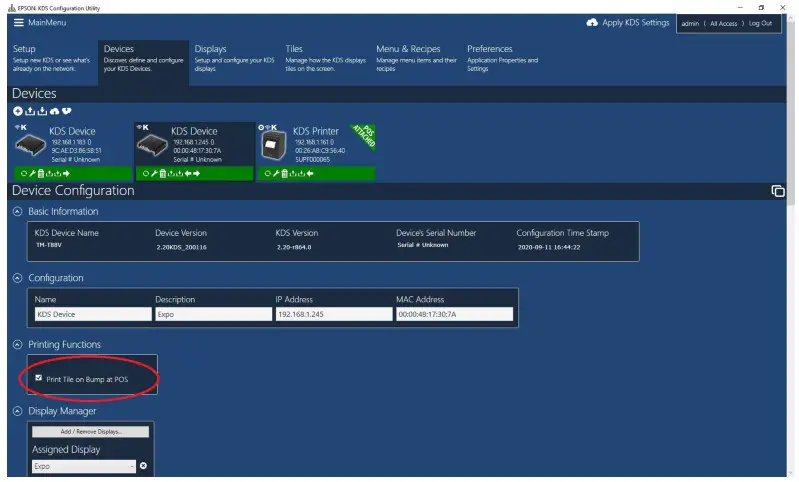Click the first upload icon on the 192.168.1.245 bar

click(171, 173)
